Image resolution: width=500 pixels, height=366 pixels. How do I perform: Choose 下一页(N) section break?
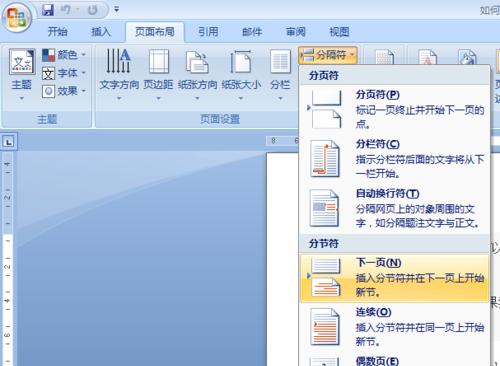(x=395, y=278)
